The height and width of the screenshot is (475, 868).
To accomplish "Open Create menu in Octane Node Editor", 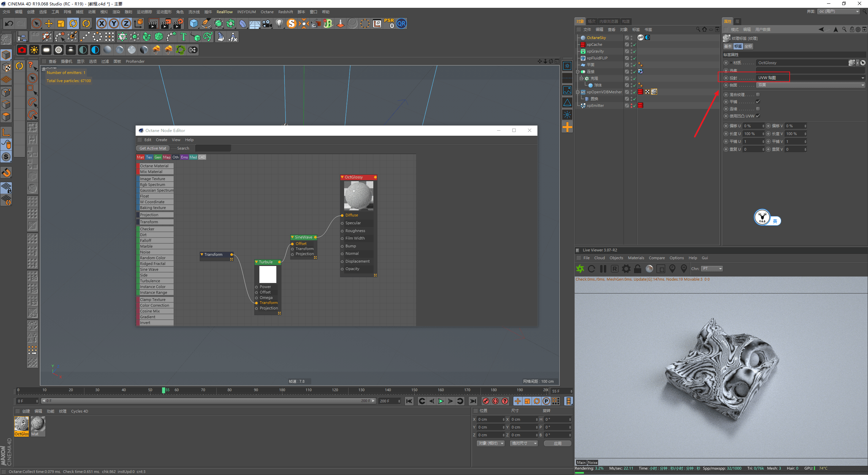I will click(x=161, y=140).
